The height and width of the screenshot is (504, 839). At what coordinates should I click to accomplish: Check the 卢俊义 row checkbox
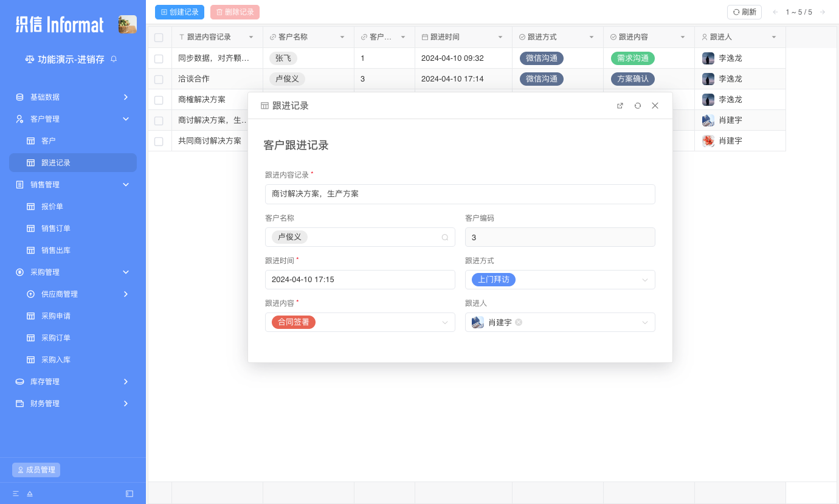click(159, 78)
